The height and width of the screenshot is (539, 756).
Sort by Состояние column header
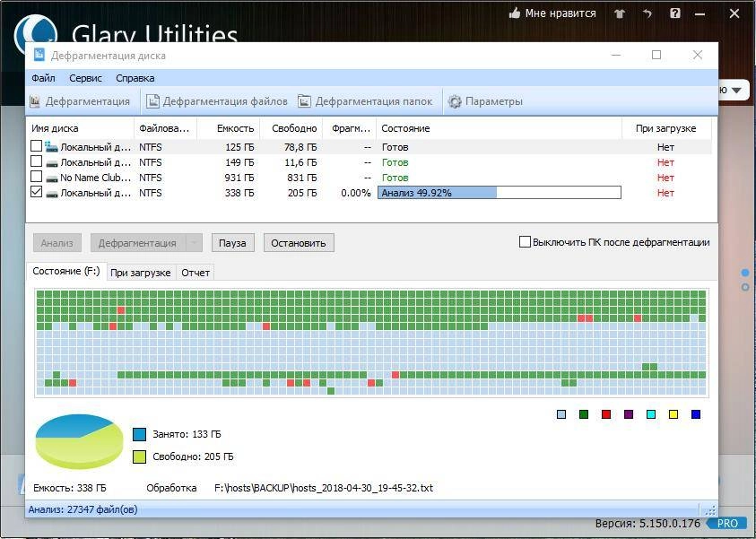(499, 128)
